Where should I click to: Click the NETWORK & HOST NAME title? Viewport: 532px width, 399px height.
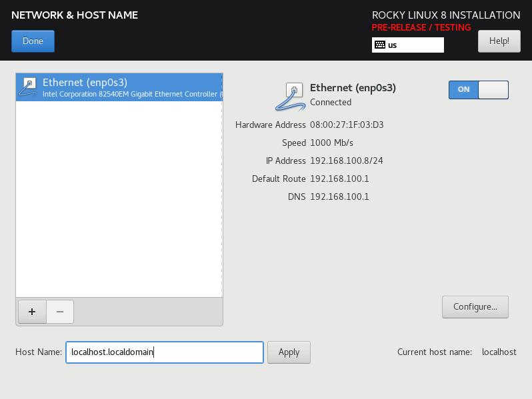pos(75,15)
